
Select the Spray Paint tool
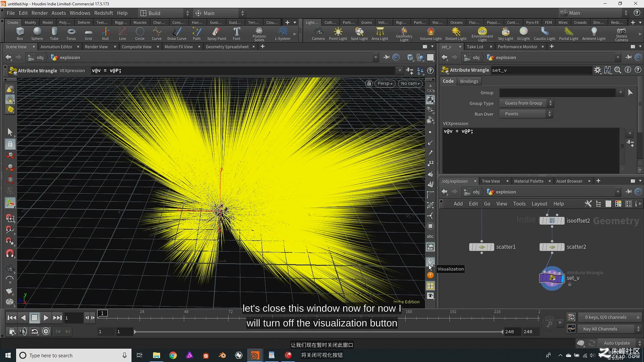click(x=217, y=34)
